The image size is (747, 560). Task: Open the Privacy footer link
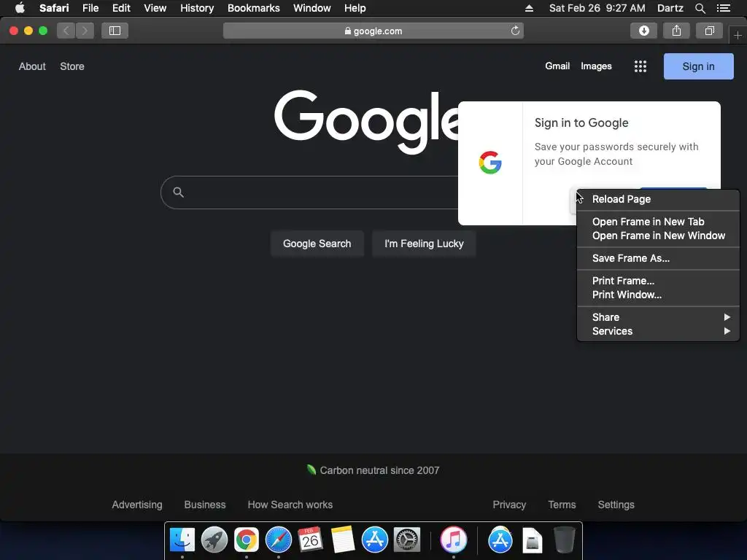[509, 505]
